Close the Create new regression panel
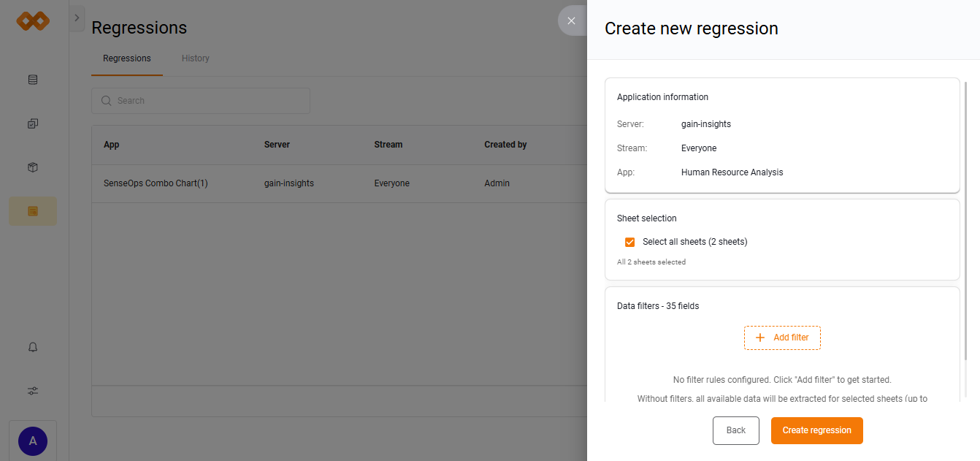 click(571, 21)
